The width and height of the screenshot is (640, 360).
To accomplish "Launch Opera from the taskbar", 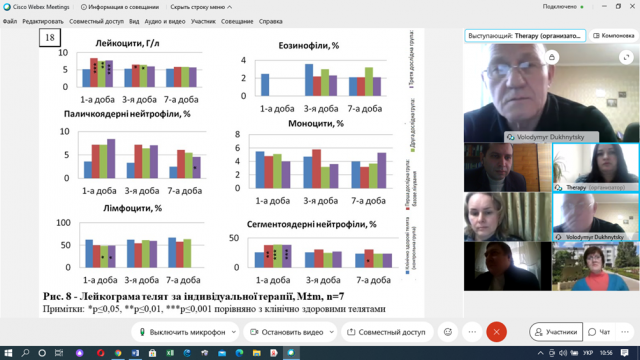I will click(x=100, y=353).
